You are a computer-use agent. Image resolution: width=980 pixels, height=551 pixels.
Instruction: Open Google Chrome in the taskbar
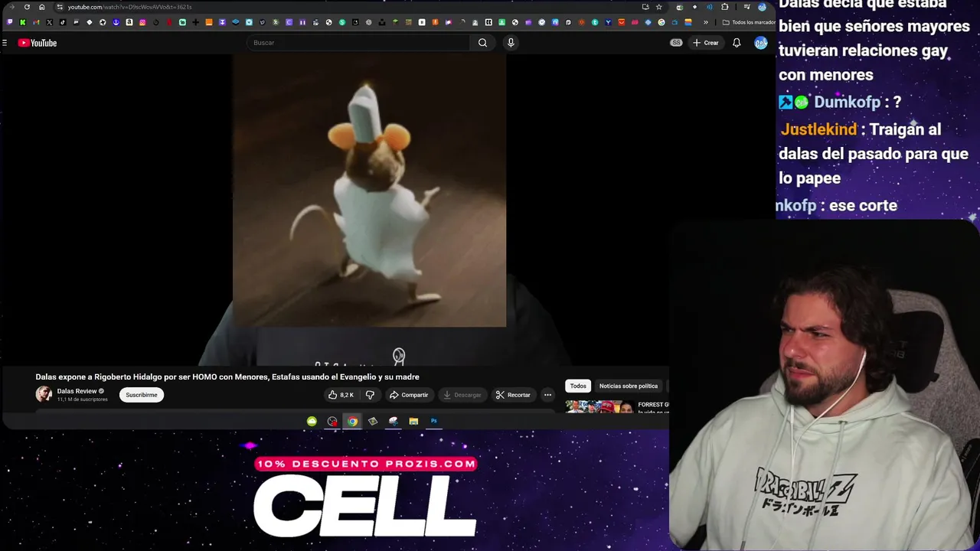click(352, 421)
